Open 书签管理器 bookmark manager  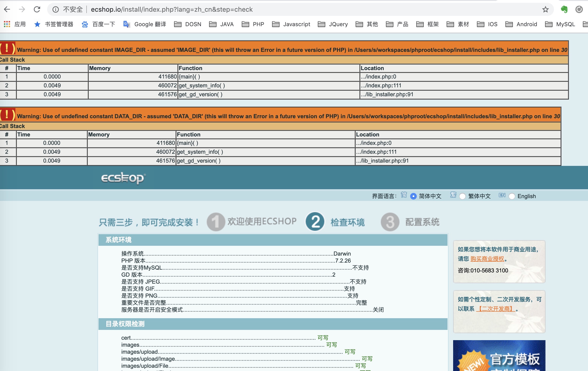coord(54,24)
